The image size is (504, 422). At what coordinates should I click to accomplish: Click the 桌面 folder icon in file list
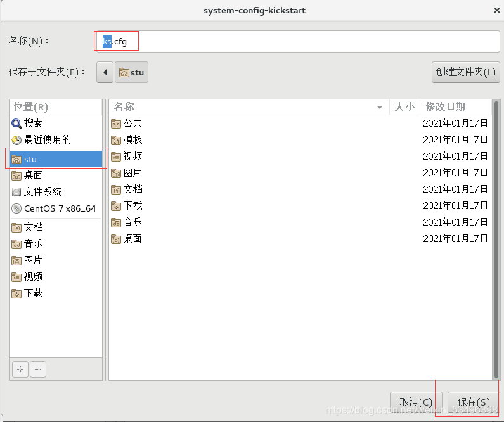tap(116, 240)
